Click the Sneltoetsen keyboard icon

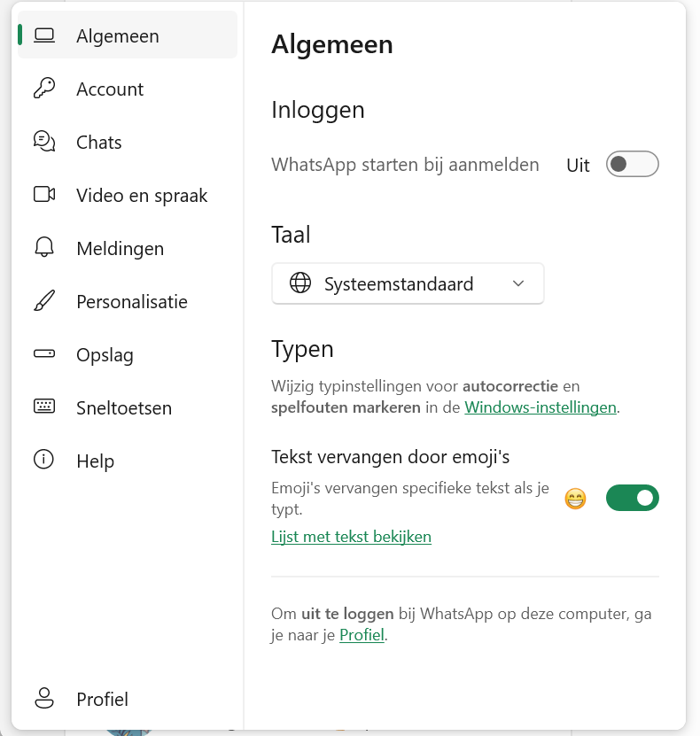tap(43, 407)
